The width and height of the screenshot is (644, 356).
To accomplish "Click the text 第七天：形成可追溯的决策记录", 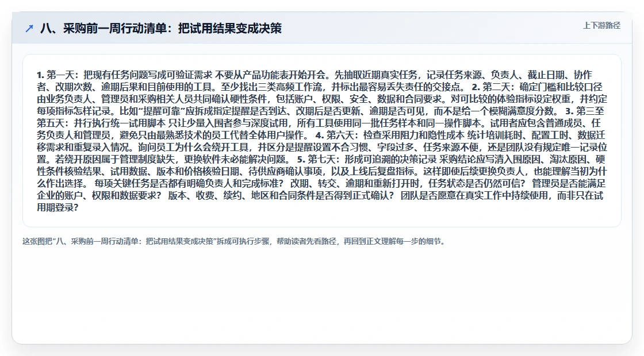I will (x=372, y=159).
